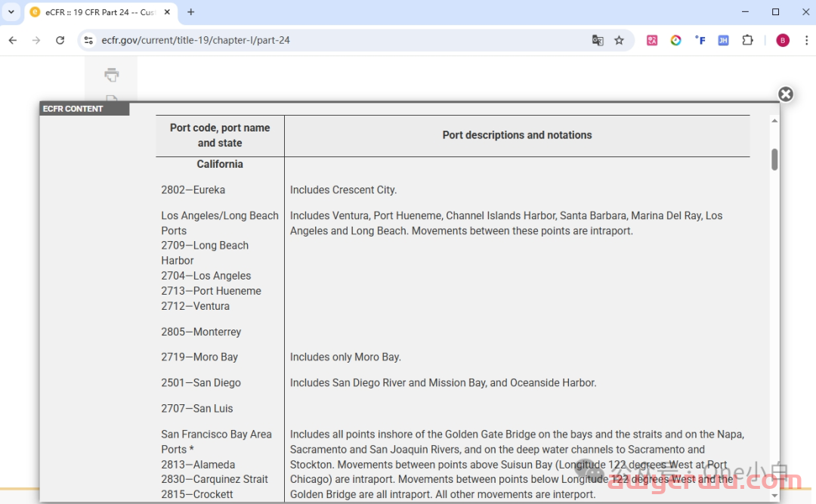
Task: Click 2501—San Diego entry
Action: tap(201, 382)
